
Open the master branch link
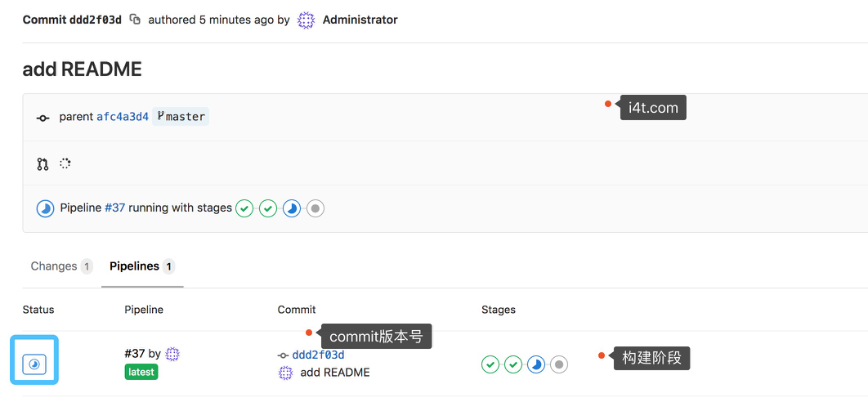click(181, 117)
